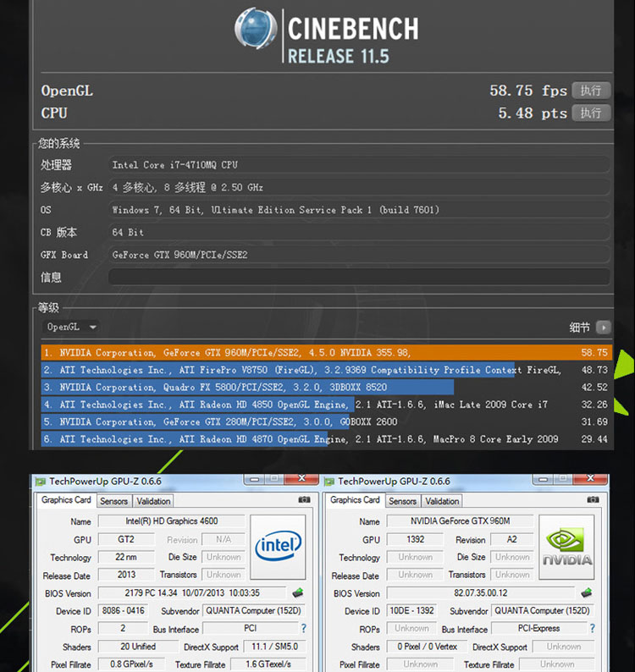Click the GPU-Z title bar icon of Intel window
The height and width of the screenshot is (672, 635).
pos(41,482)
